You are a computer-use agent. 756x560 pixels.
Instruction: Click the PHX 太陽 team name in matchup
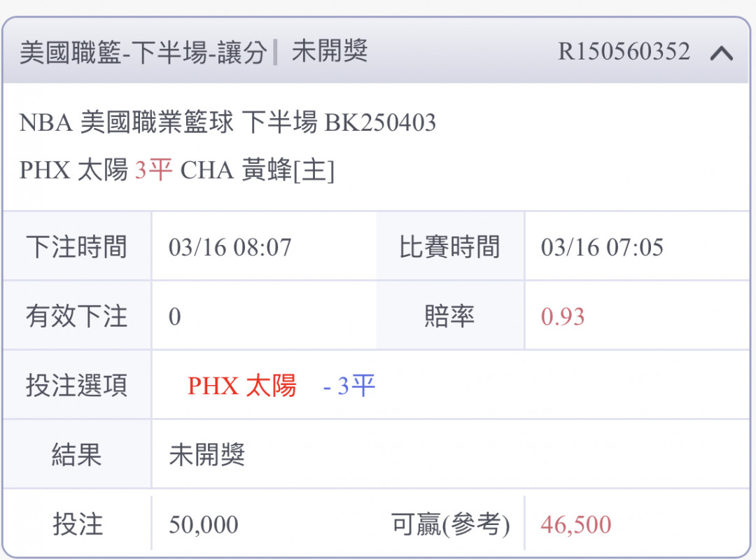[x=73, y=170]
